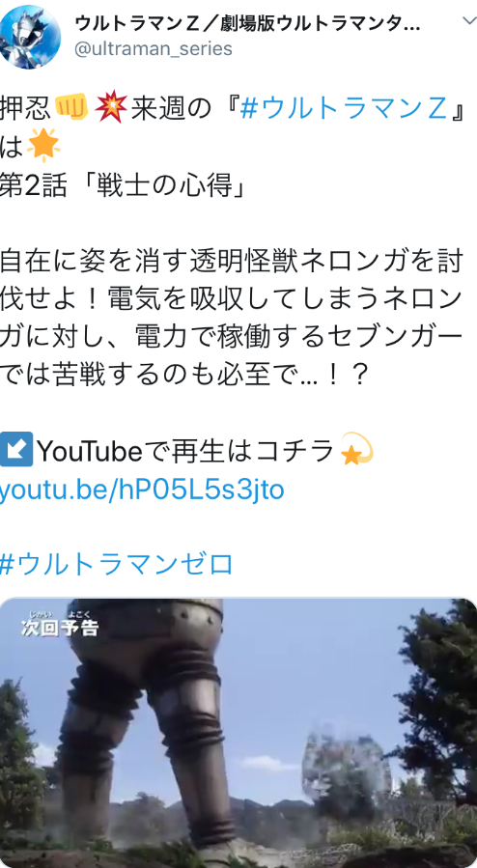This screenshot has width=477, height=868.
Task: Click the glowing star emoji after は
Action: (x=43, y=146)
